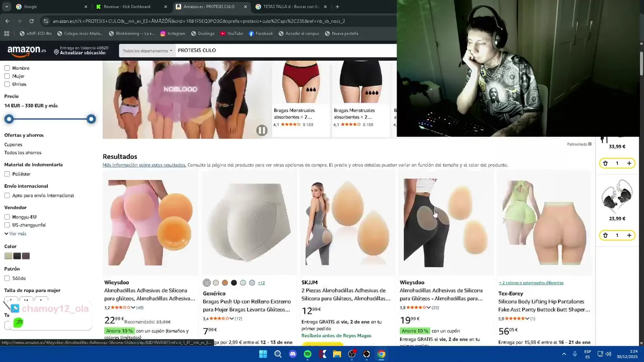Check the US-zhangyunfei seller filter
644x362 pixels.
(7, 225)
